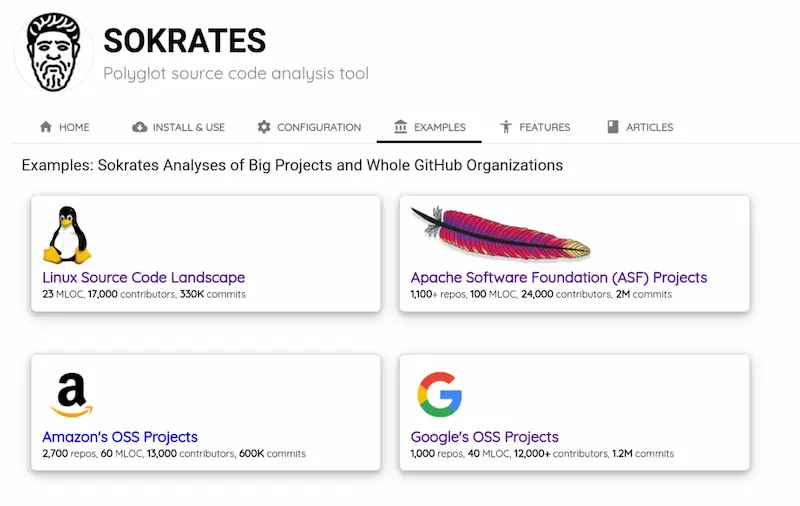This screenshot has height=506, width=800.
Task: Click the 'Examples: Sokrates Analyses of Big Projects' heading
Action: pyautogui.click(x=292, y=165)
